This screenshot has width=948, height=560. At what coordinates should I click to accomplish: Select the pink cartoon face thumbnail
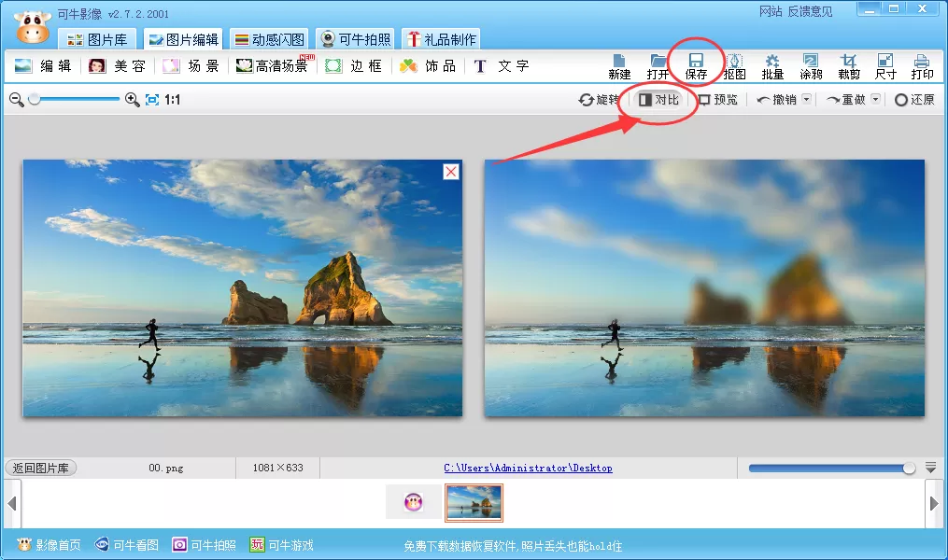414,502
